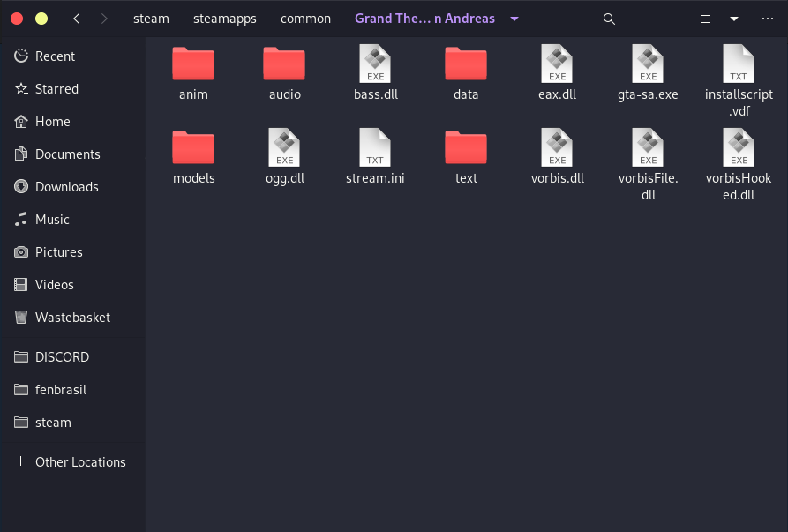788x532 pixels.
Task: Click the "bass.dll" file name label
Action: (x=375, y=94)
